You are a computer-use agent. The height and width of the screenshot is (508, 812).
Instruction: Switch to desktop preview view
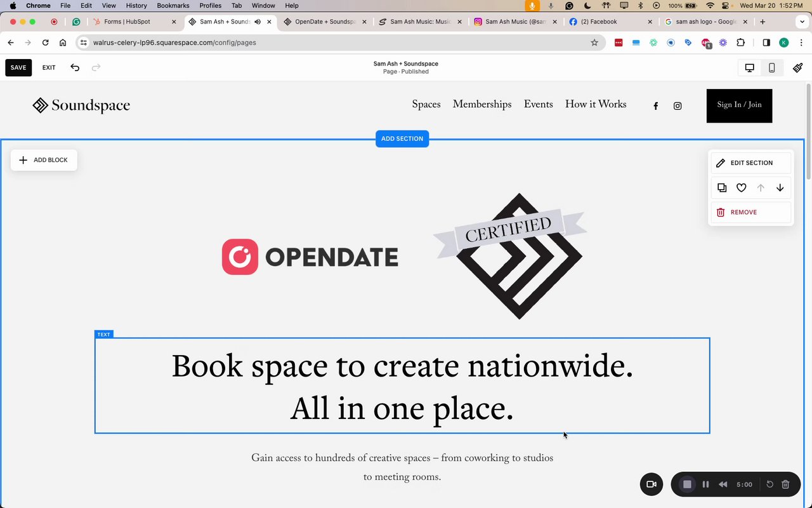(x=749, y=68)
